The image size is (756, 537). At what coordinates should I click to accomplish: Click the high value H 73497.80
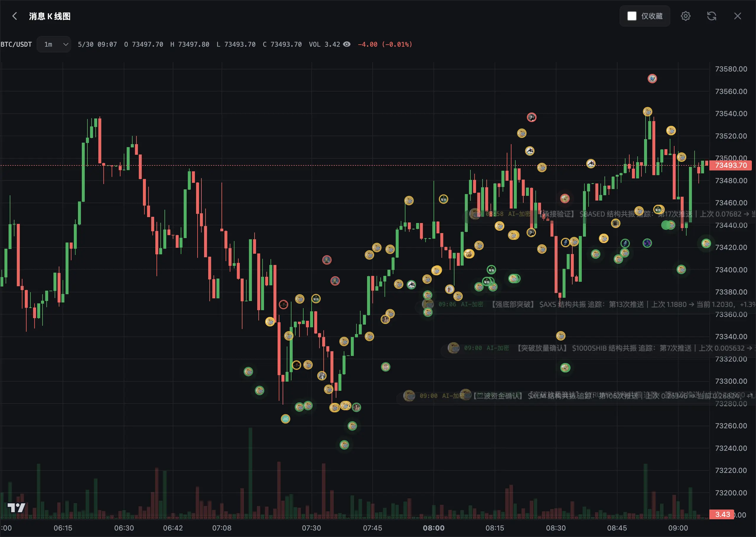pos(190,44)
